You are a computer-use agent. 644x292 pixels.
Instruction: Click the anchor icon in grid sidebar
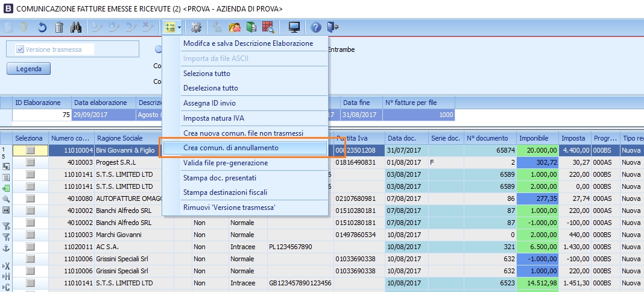tap(6, 248)
